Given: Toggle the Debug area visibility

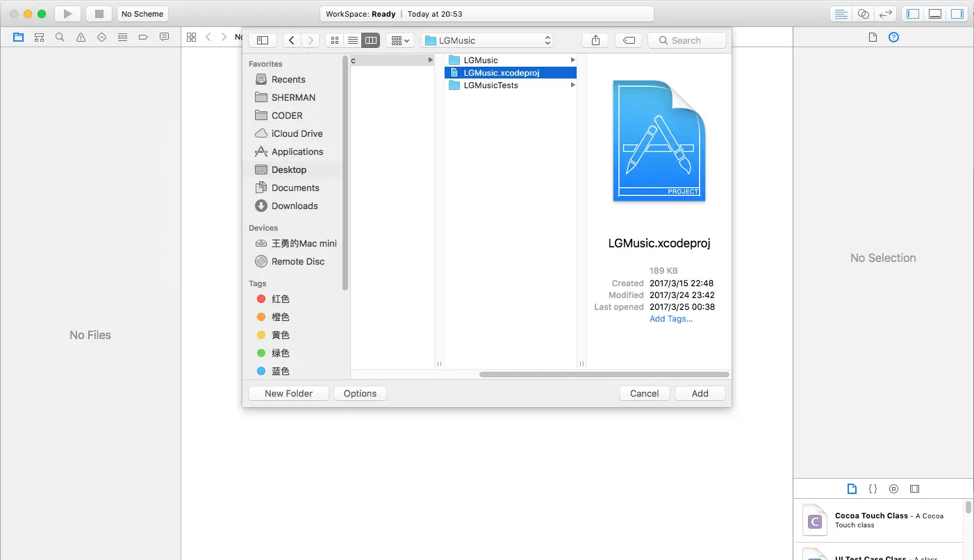Looking at the screenshot, I should (935, 14).
